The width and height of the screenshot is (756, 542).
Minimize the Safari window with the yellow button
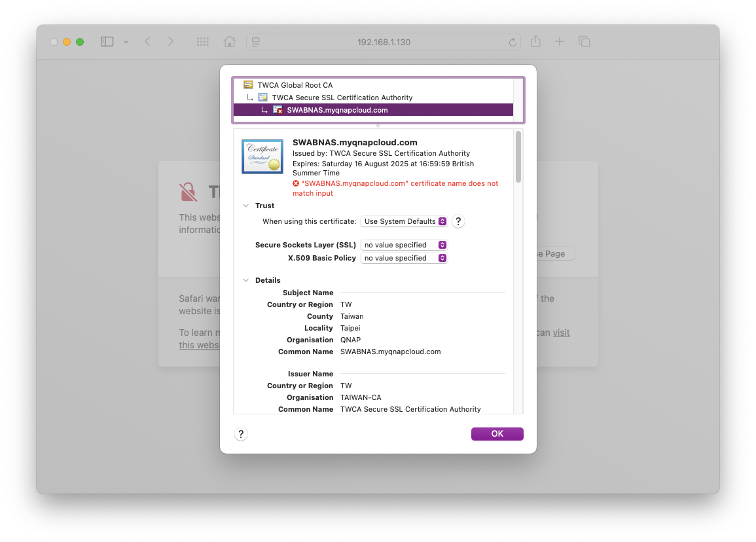click(x=67, y=42)
